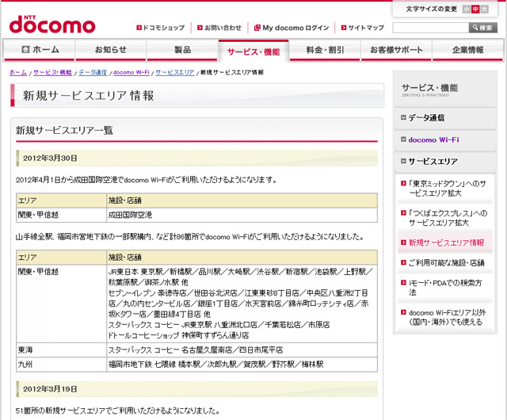The height and width of the screenshot is (420, 507).
Task: Click the 検索 search button
Action: [x=482, y=28]
